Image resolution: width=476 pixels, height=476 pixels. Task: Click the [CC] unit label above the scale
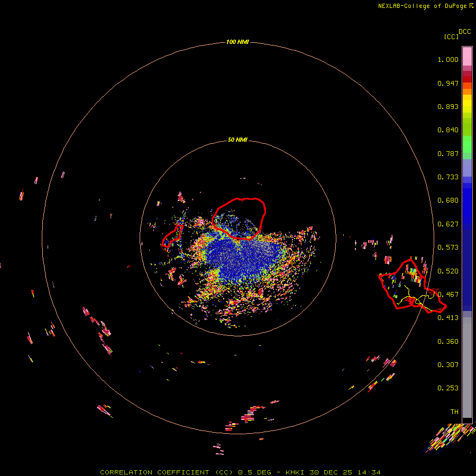451,36
